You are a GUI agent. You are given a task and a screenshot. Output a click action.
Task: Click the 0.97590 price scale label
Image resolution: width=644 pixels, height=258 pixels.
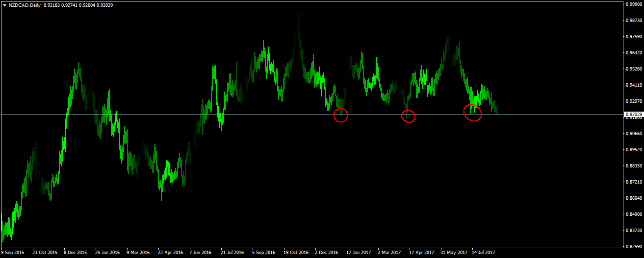coord(634,36)
